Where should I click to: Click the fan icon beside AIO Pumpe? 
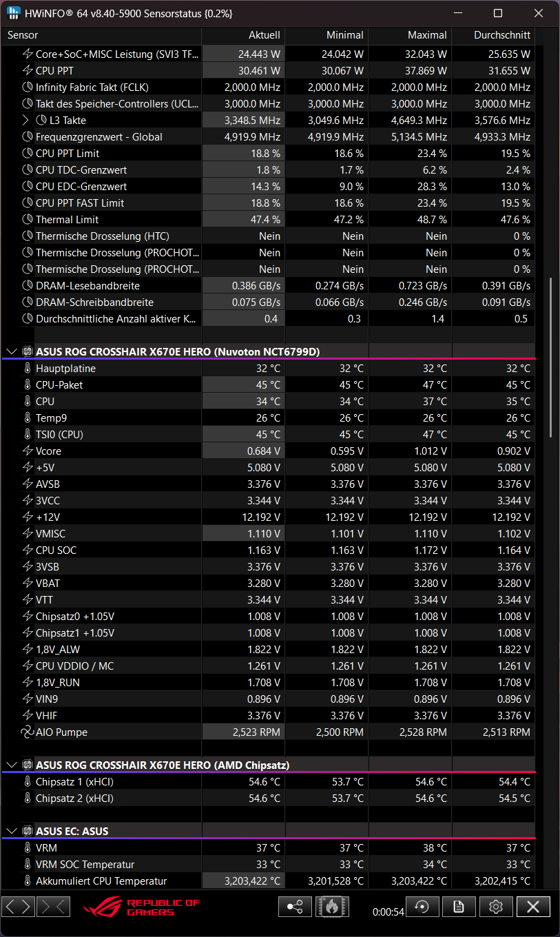[28, 732]
